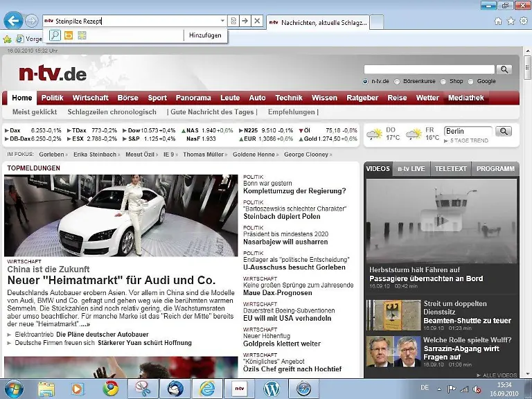
Task: Click the n-tv site search magnifier button
Action: click(x=504, y=69)
